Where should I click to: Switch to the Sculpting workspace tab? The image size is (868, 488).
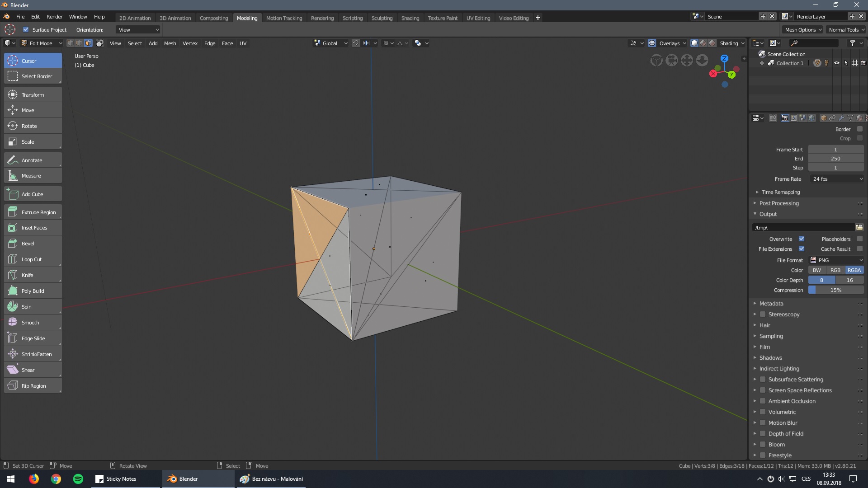382,18
